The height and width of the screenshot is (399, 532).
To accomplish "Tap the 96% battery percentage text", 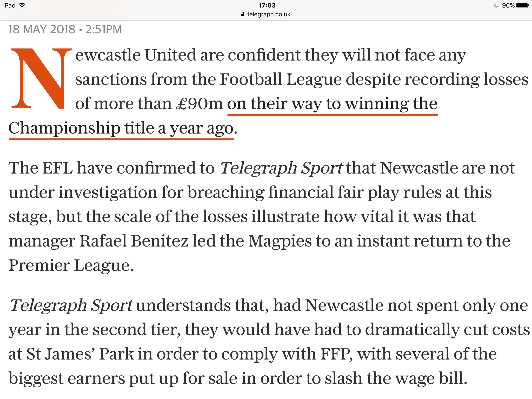I will [x=508, y=5].
